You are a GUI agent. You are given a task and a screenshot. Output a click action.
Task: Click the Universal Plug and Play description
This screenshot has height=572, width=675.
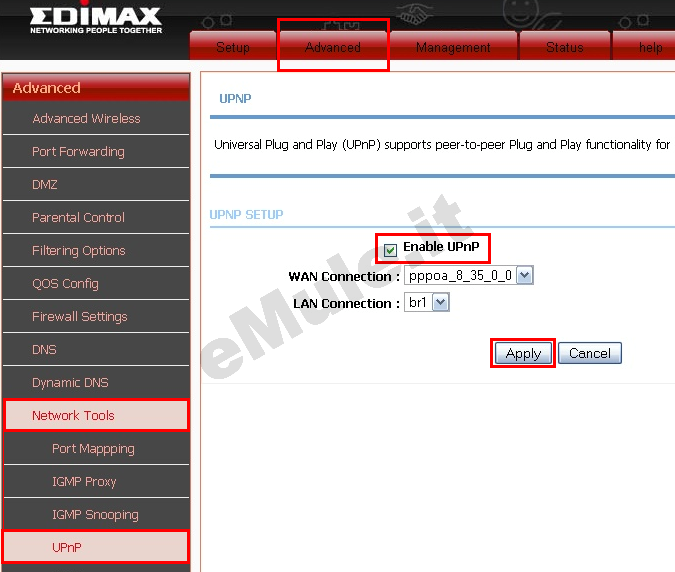442,145
